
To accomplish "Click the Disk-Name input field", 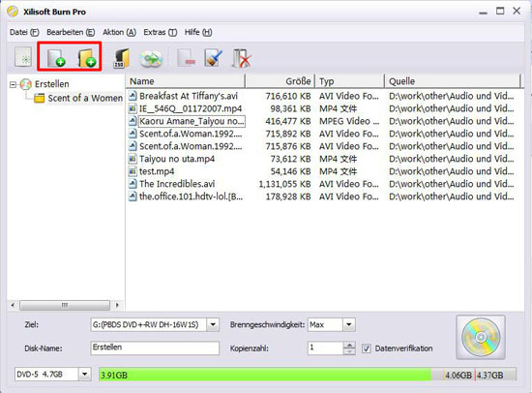I will [155, 348].
